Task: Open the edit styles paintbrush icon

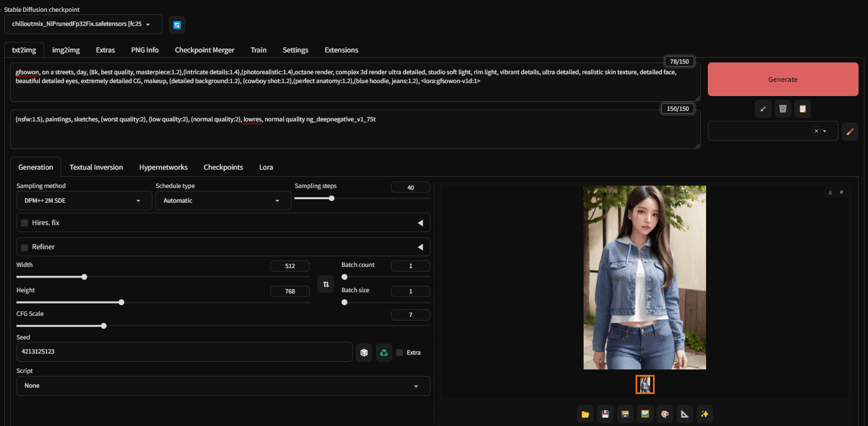Action: [x=850, y=131]
